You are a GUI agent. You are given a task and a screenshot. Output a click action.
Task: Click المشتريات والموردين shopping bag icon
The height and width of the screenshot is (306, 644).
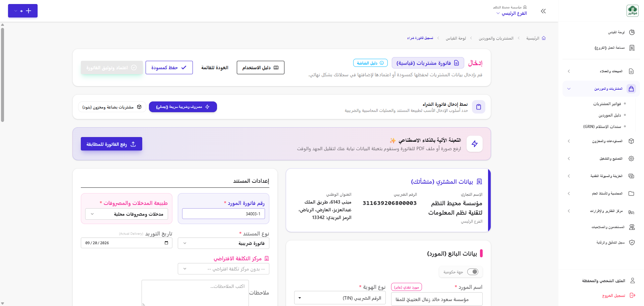pos(631,89)
